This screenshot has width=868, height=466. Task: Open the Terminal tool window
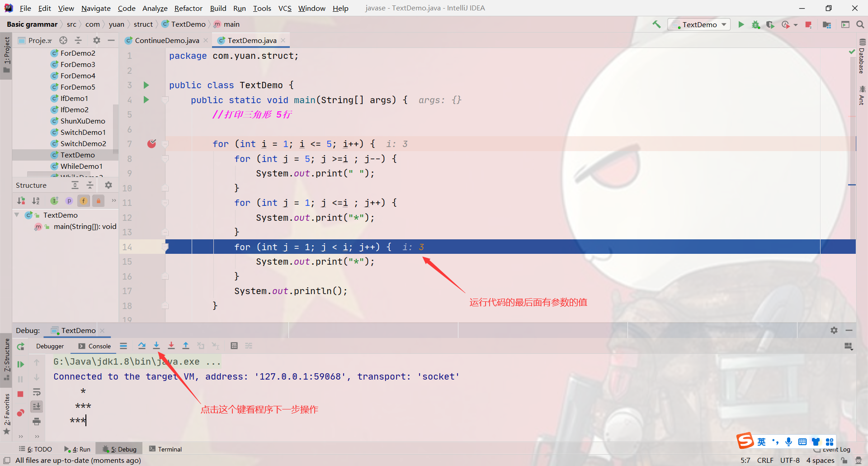[x=165, y=449]
